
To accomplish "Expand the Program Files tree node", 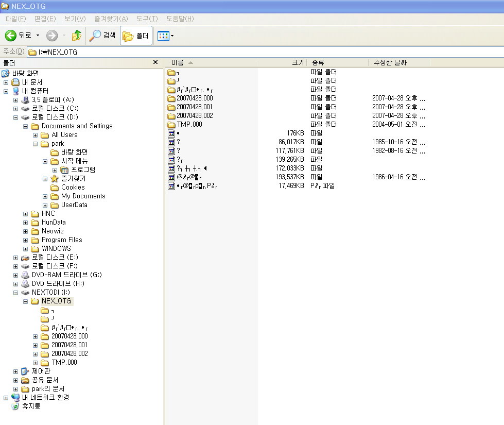I will pos(26,240).
